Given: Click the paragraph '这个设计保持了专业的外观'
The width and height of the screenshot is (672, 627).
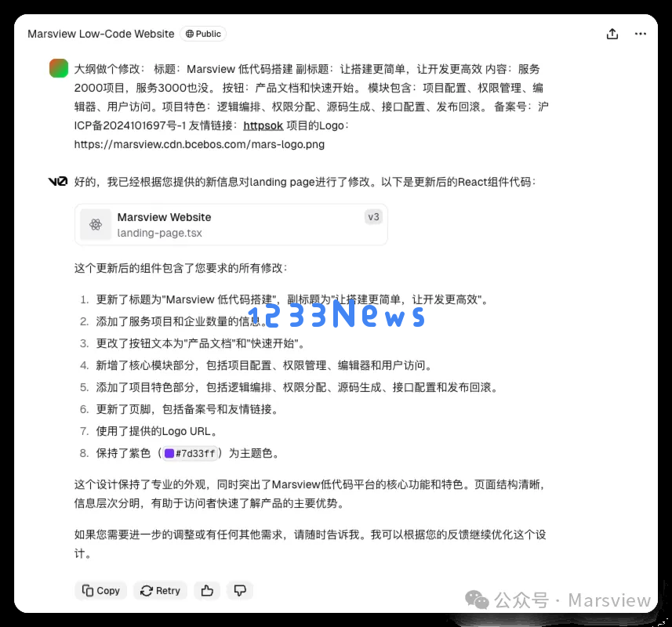Looking at the screenshot, I should point(310,494).
